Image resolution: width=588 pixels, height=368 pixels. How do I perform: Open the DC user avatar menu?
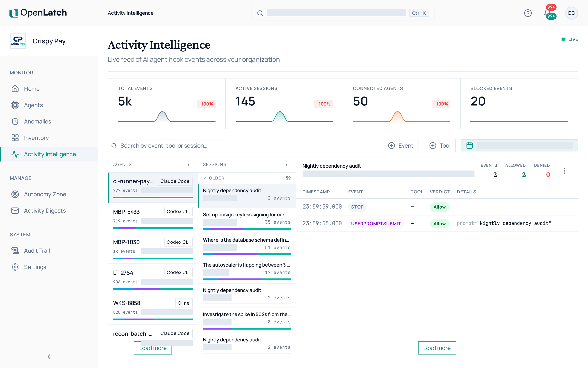[571, 13]
